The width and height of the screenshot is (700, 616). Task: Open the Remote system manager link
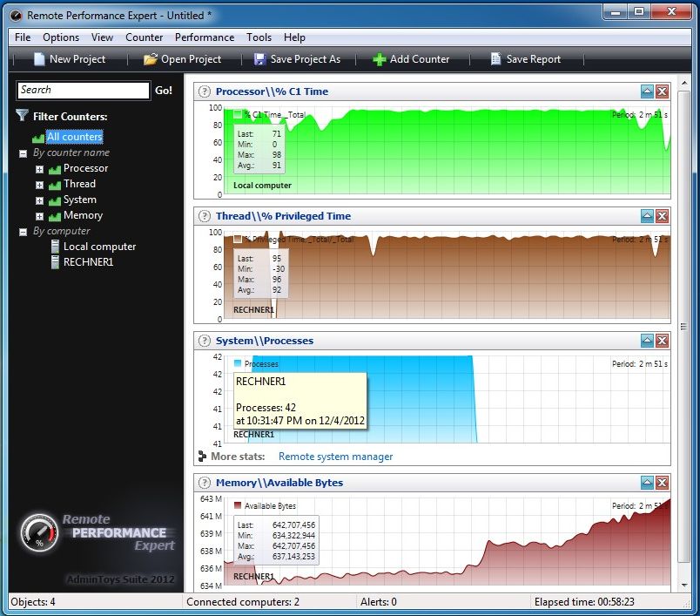(336, 457)
